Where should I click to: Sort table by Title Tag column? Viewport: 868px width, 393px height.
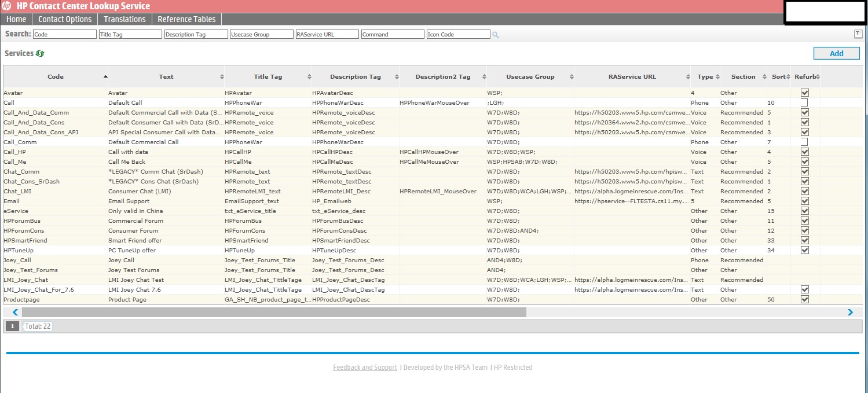268,76
